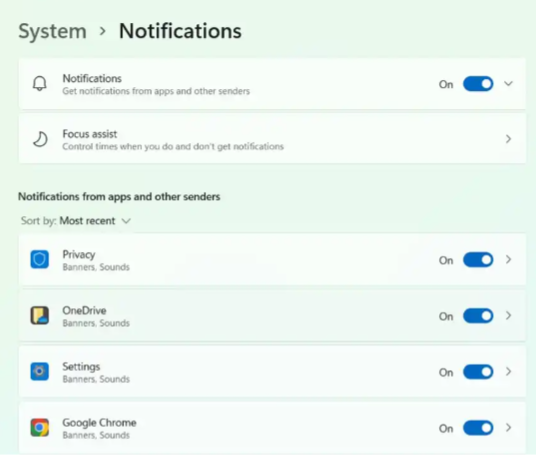Open Google Chrome notification details chevron
536x462 pixels.
click(508, 428)
